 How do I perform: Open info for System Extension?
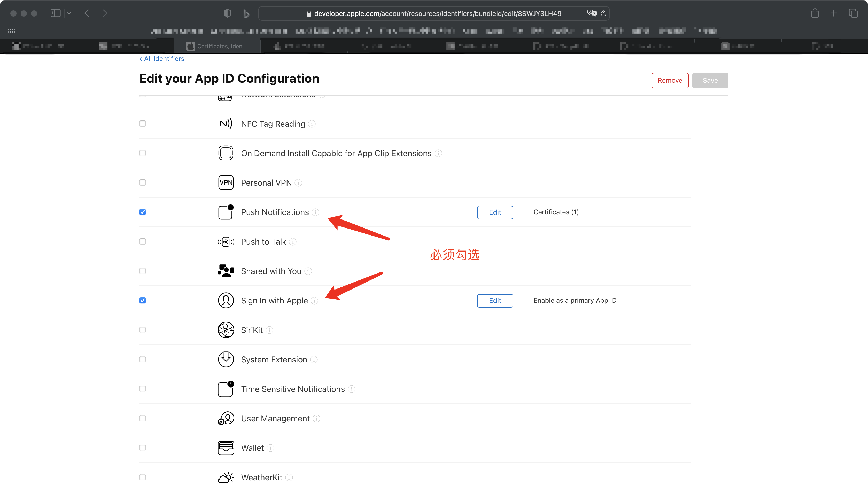(314, 360)
